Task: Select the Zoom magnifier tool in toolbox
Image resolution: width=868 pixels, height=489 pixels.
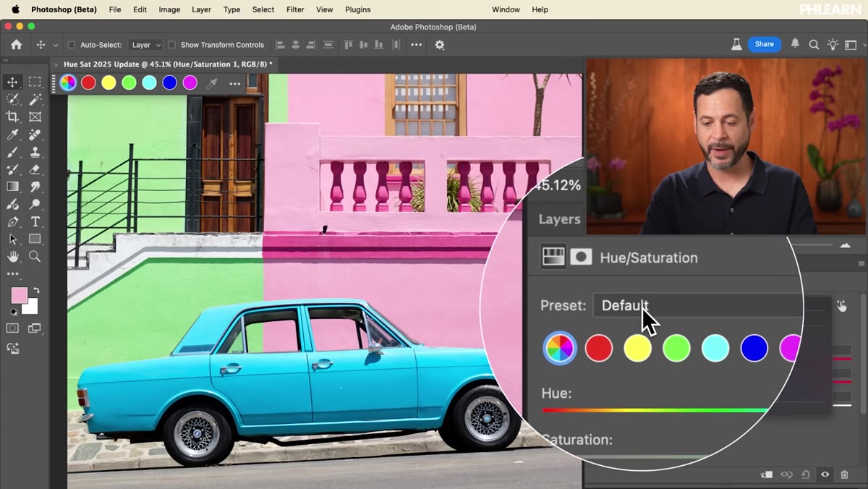Action: (x=35, y=257)
